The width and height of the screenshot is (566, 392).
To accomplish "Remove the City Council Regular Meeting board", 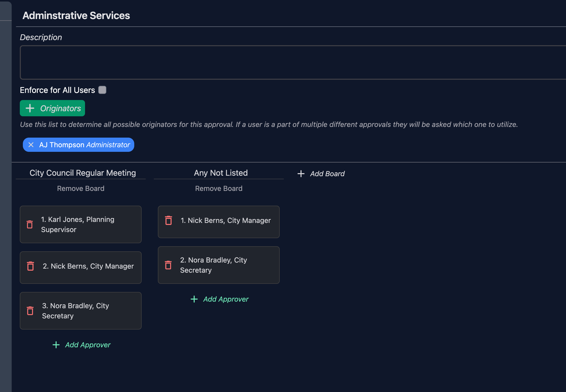I will click(x=81, y=188).
